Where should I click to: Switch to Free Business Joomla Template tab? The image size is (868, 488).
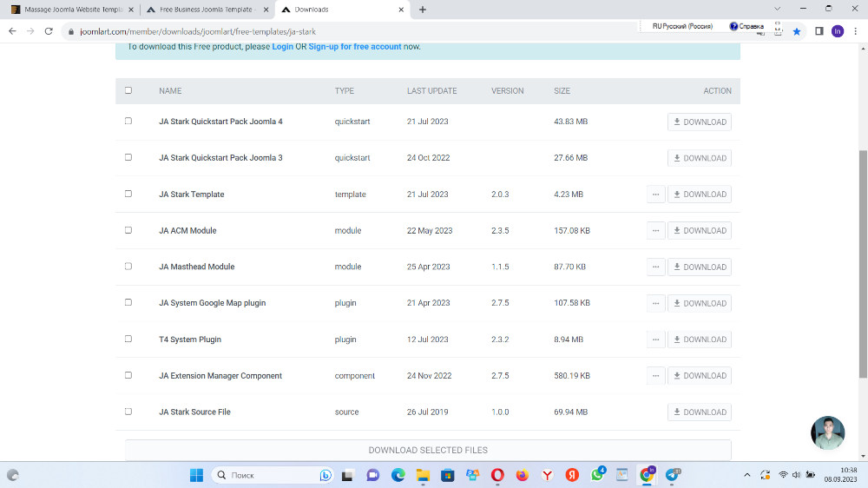click(x=207, y=10)
